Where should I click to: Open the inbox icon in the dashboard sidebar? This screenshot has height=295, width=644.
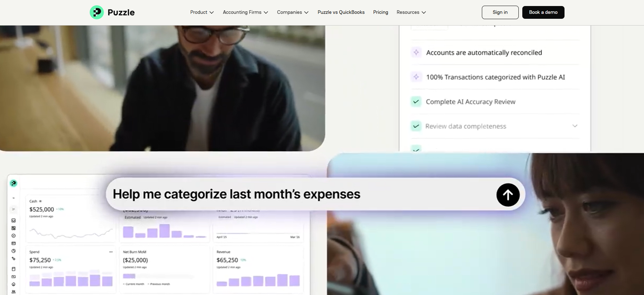pyautogui.click(x=13, y=221)
